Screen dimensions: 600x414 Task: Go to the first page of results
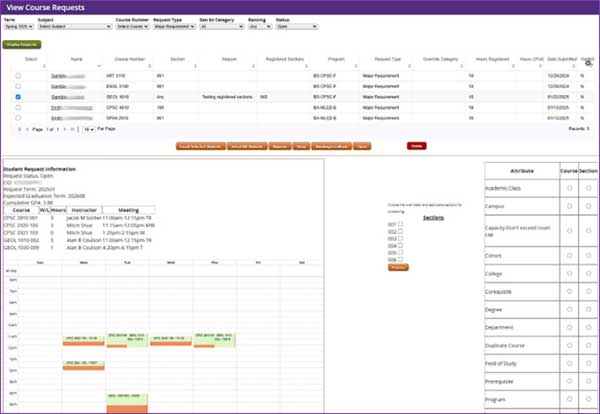[x=20, y=129]
